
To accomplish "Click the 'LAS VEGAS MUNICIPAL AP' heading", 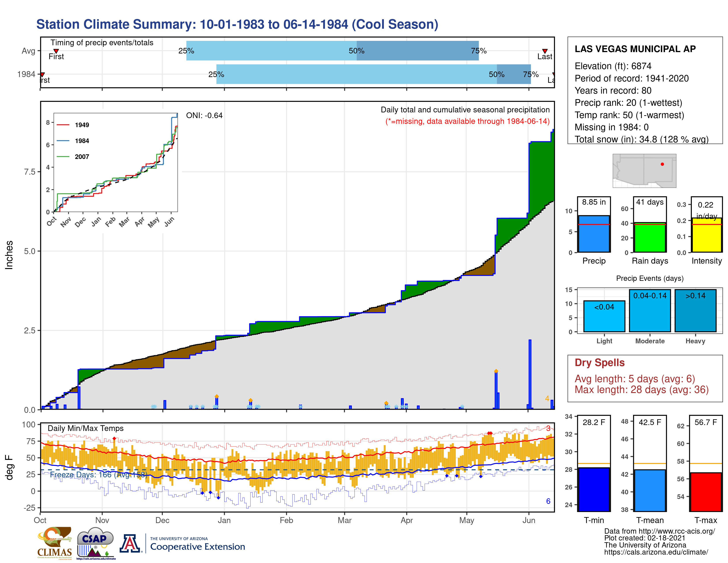I will tap(635, 49).
